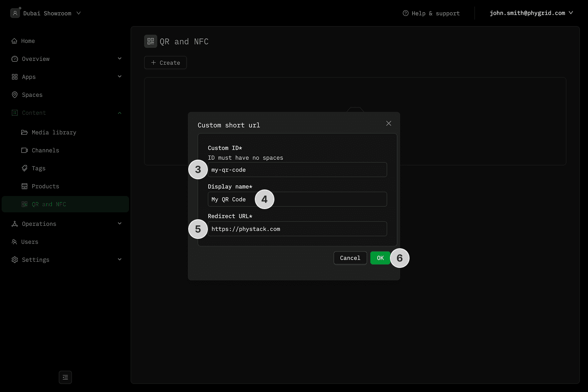The height and width of the screenshot is (392, 588).
Task: Collapse the Content section chevron
Action: coord(120,113)
